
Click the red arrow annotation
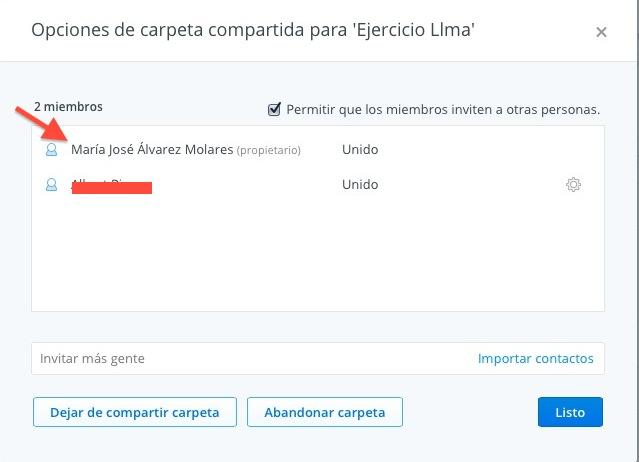tap(43, 125)
